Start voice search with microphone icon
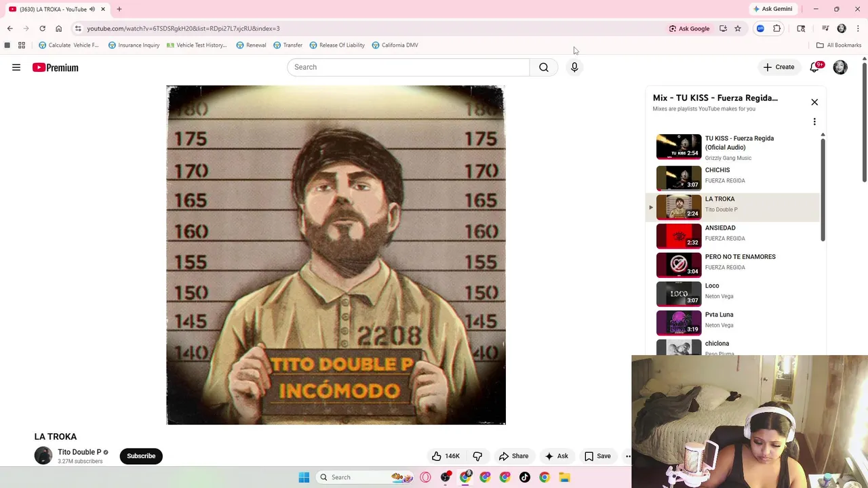868x488 pixels. point(574,67)
